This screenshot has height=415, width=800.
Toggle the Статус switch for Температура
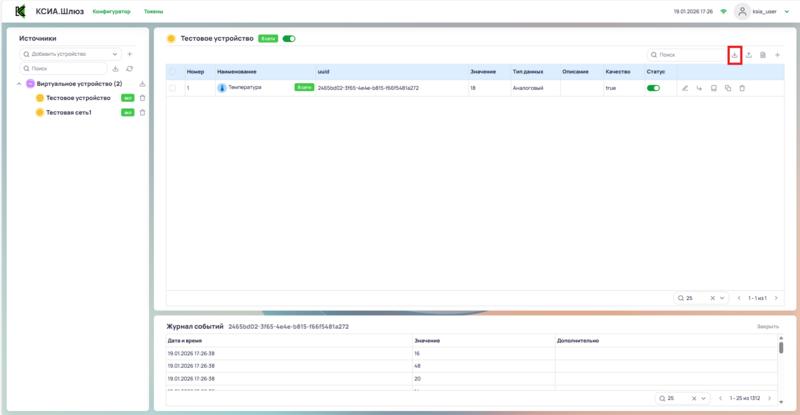[x=654, y=88]
